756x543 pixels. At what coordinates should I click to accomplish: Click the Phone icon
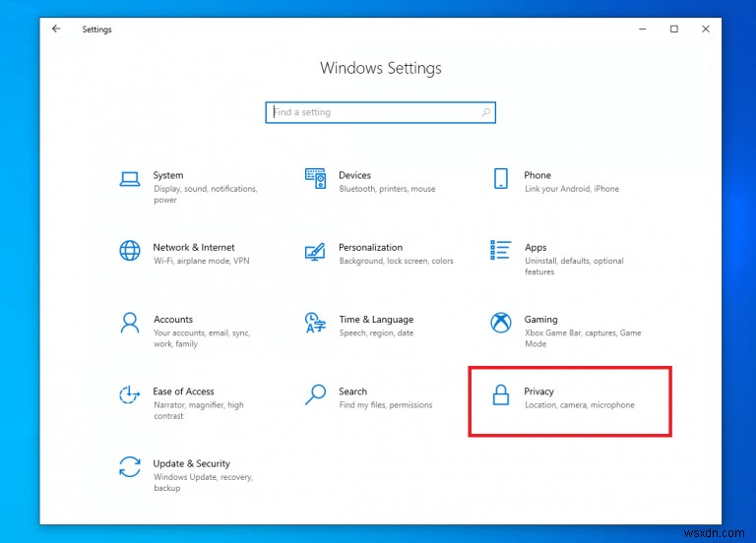(501, 178)
